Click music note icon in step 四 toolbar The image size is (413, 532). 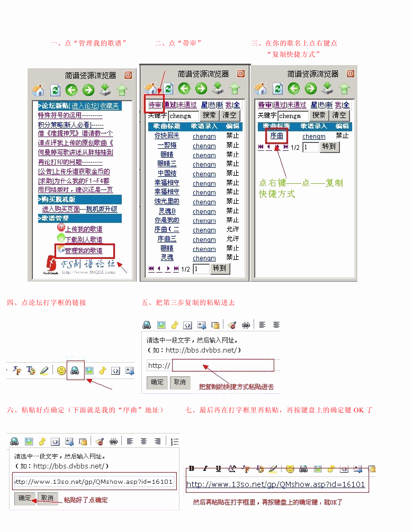pos(103,371)
